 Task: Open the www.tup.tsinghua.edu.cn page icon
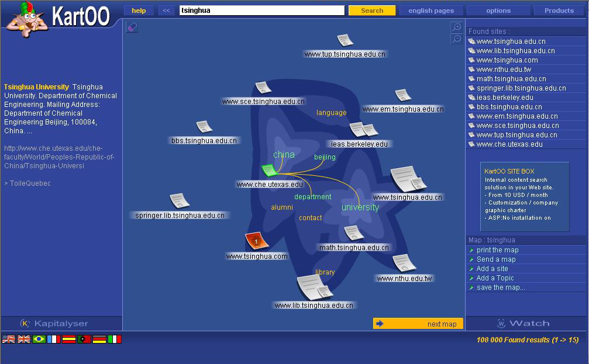coord(345,40)
